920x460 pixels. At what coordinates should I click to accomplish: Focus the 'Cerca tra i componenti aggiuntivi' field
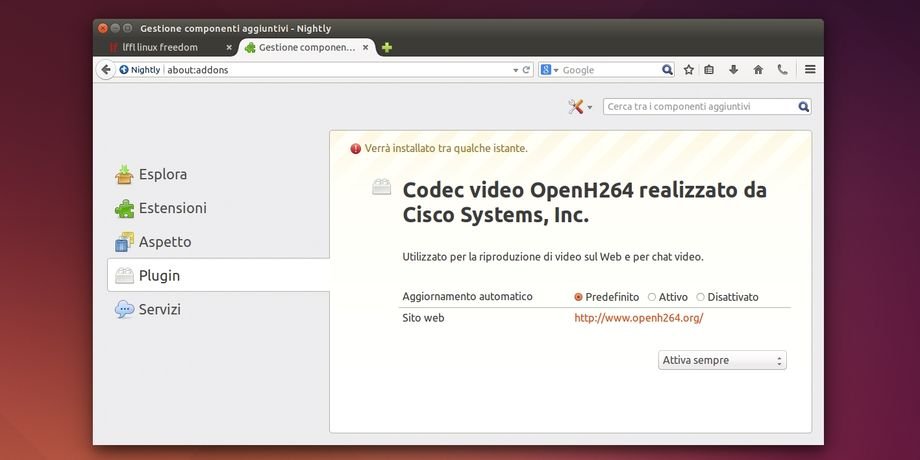coord(707,107)
